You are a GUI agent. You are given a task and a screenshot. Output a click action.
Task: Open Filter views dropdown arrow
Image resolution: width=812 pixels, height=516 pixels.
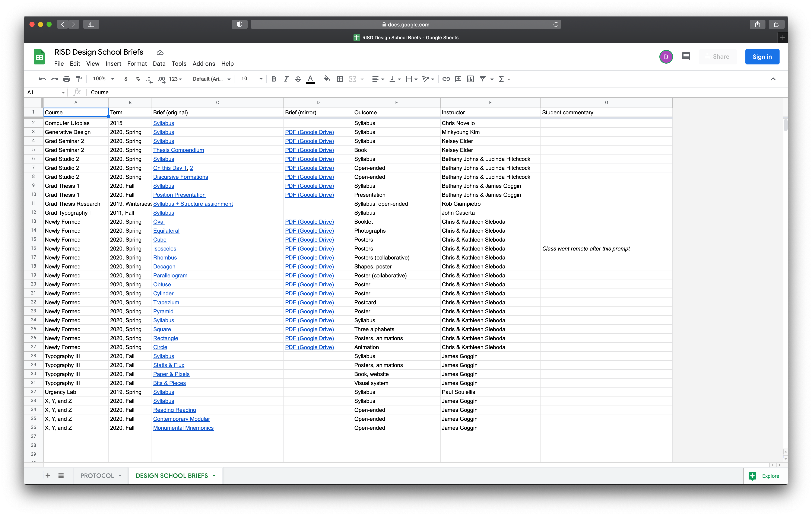(x=492, y=79)
